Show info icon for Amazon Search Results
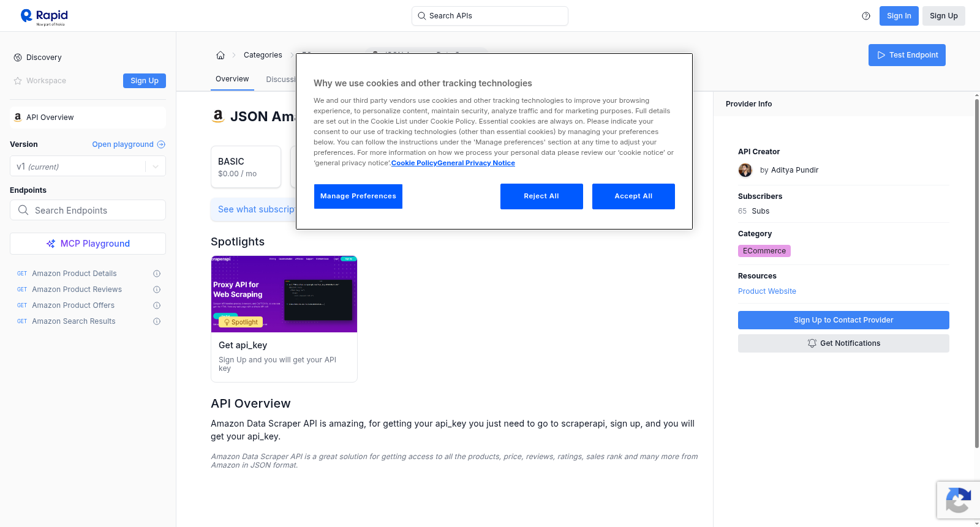980x527 pixels. [157, 321]
